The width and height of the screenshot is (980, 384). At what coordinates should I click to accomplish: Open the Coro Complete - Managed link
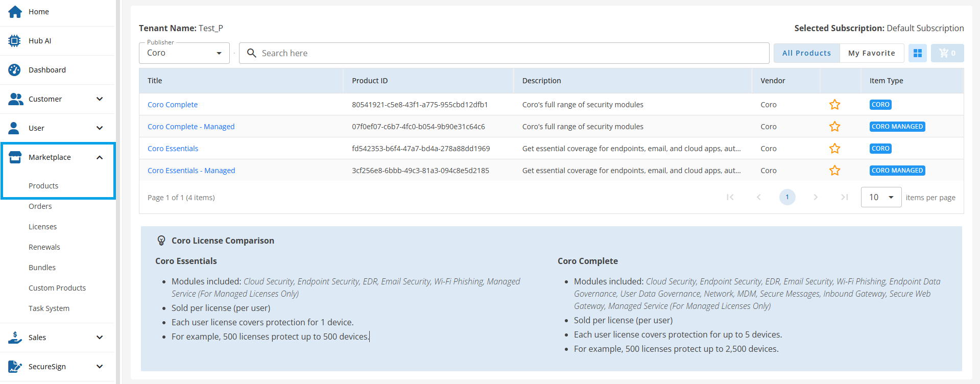coord(191,127)
